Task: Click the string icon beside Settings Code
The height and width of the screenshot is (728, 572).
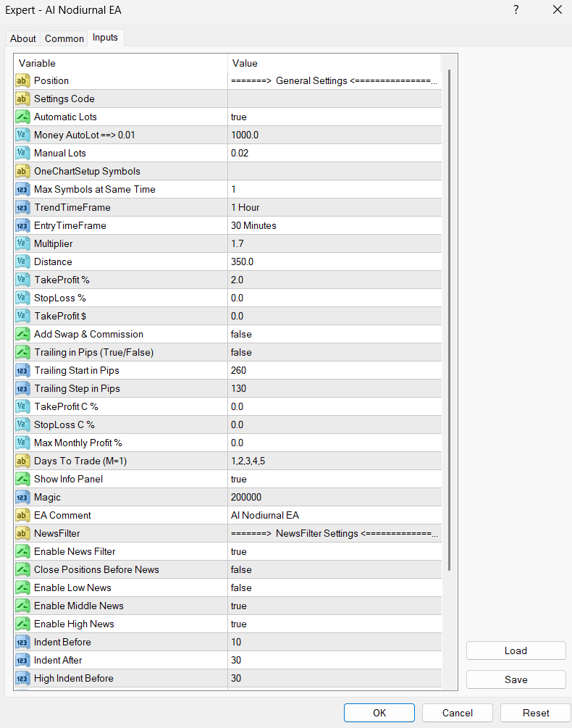Action: click(x=22, y=99)
